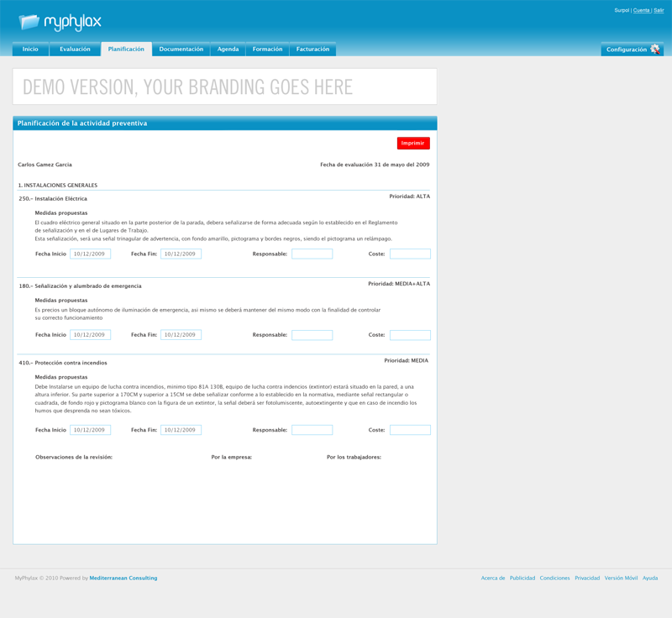Click the Cuenta link

coord(641,10)
